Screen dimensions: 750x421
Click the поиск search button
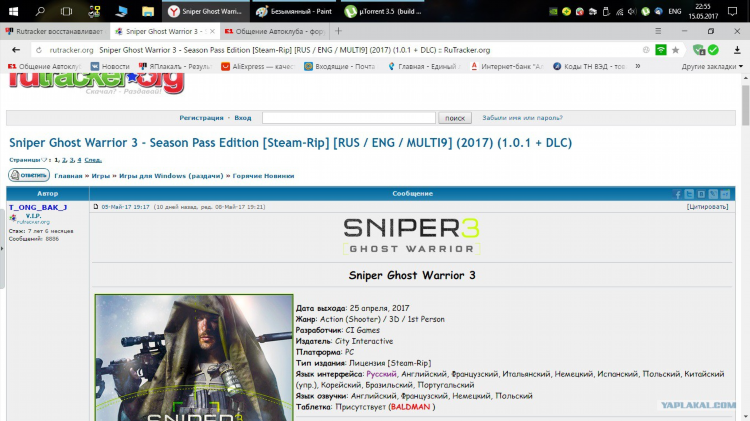[455, 118]
